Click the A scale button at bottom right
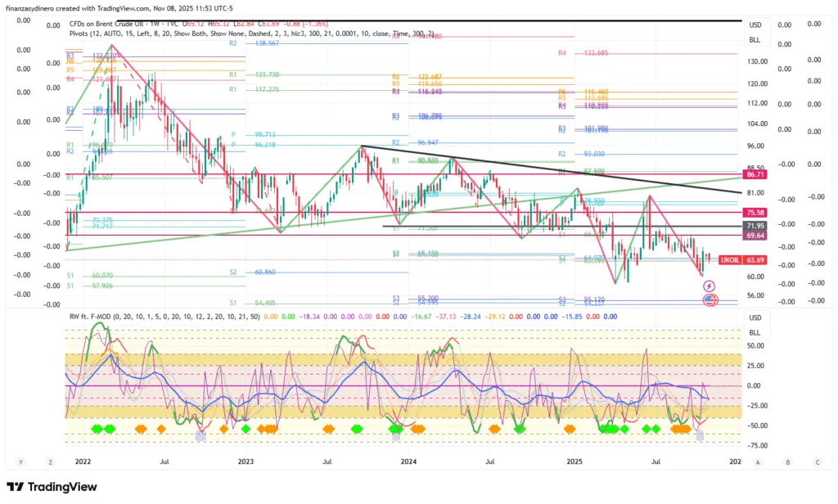Viewport: 838px width, 504px height. click(x=758, y=462)
